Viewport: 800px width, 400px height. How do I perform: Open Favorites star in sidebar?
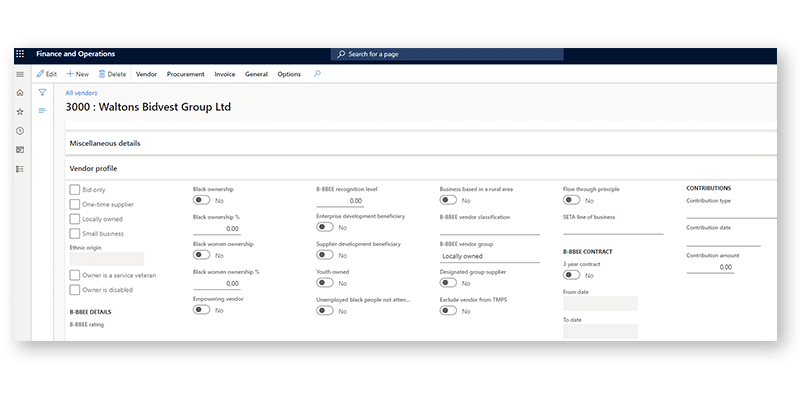(20, 112)
